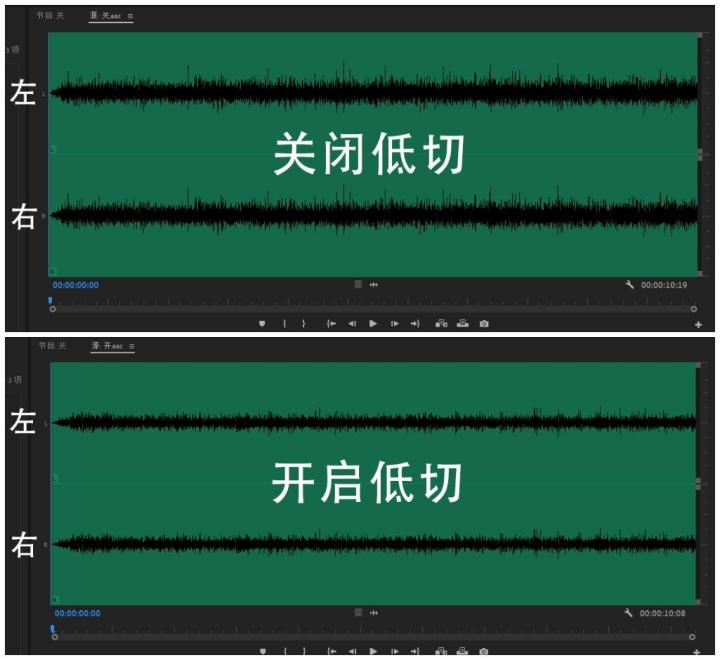
Task: Export frame with top monitor camera icon
Action: (484, 324)
